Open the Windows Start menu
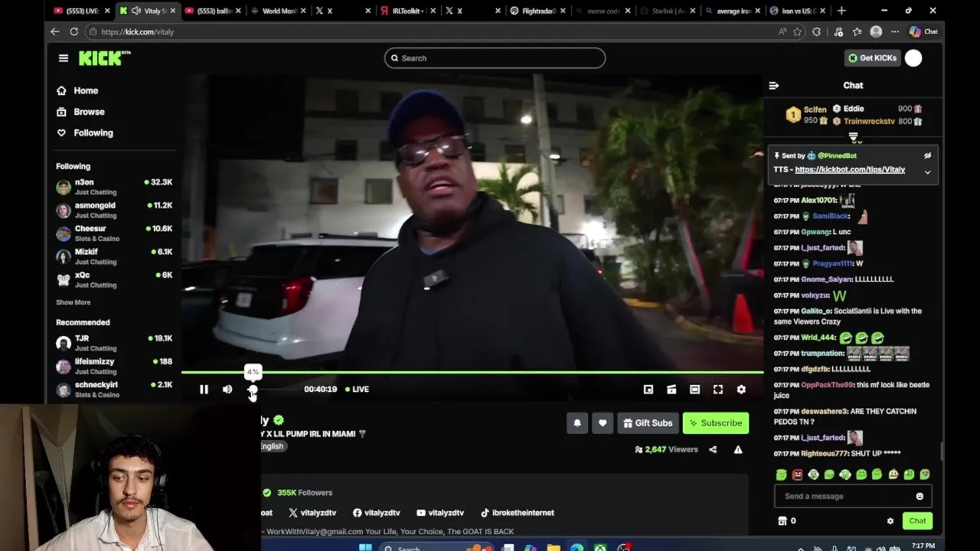This screenshot has height=551, width=980. pyautogui.click(x=365, y=548)
